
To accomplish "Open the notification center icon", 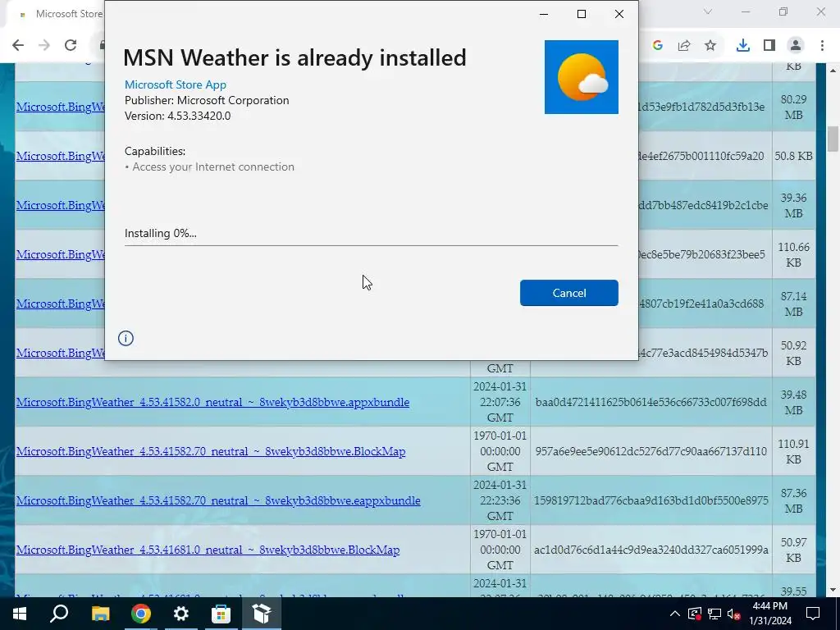I will click(x=813, y=614).
